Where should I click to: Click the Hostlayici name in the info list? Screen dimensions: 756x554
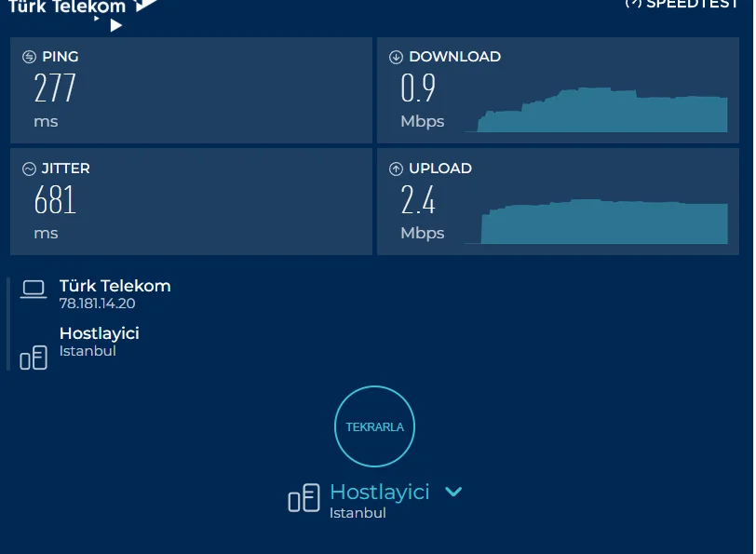click(100, 333)
